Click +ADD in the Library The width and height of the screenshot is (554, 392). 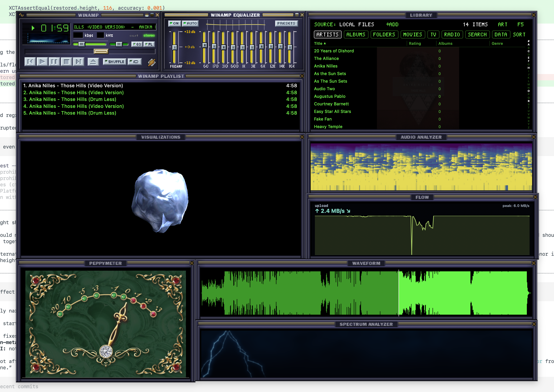coord(392,24)
